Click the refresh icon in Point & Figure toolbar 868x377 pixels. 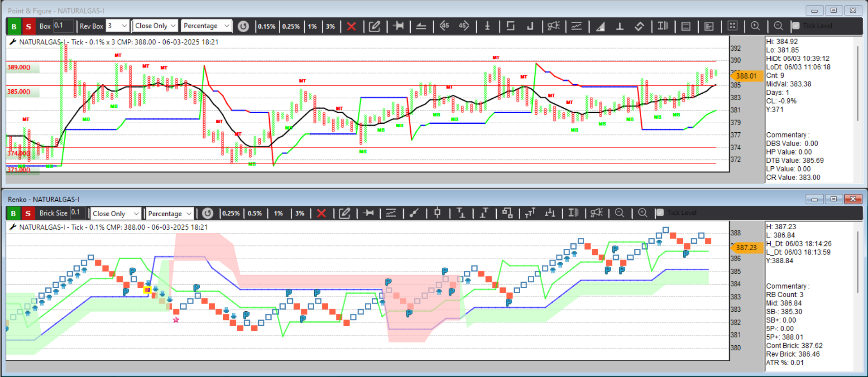243,26
